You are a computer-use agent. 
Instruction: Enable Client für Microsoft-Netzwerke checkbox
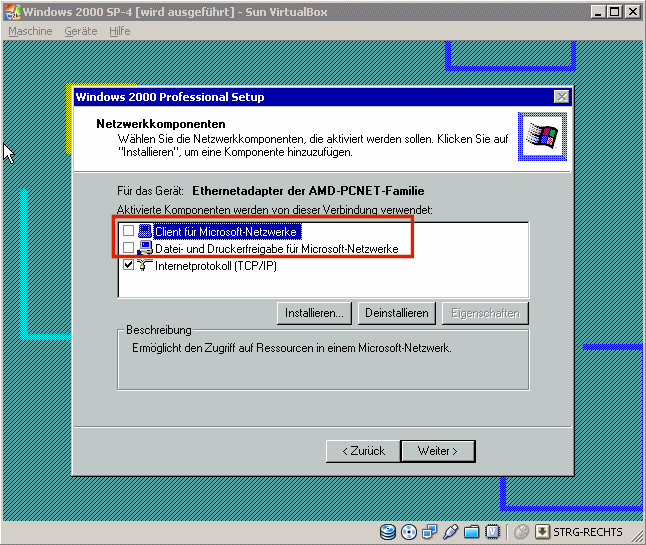pos(128,232)
